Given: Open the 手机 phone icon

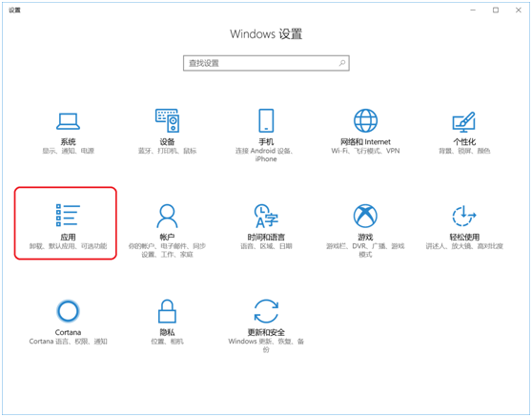Looking at the screenshot, I should click(x=266, y=120).
